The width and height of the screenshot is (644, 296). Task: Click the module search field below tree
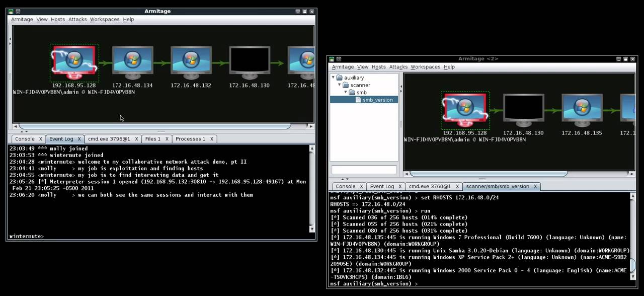[364, 170]
